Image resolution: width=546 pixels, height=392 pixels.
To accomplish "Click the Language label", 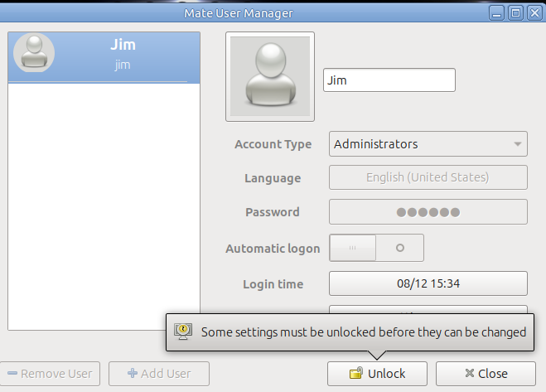I will pyautogui.click(x=273, y=178).
